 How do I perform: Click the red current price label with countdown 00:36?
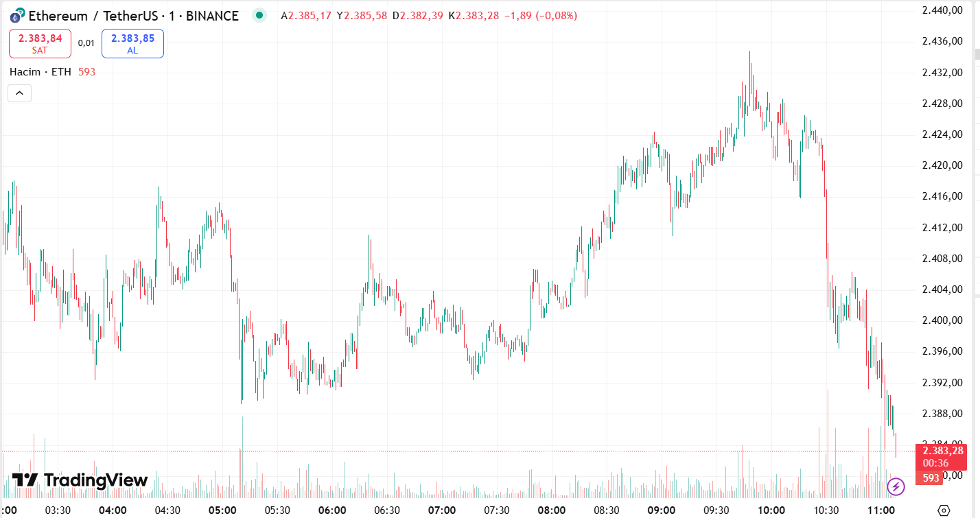click(x=941, y=457)
